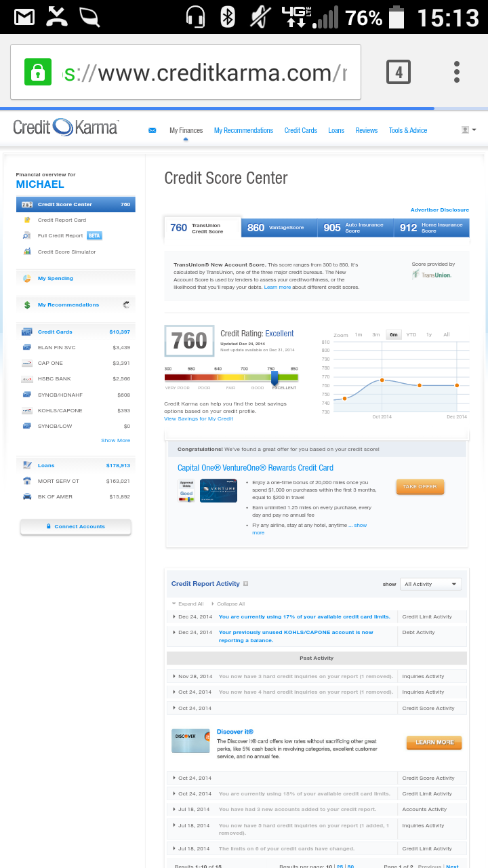The height and width of the screenshot is (868, 488).
Task: Click the Oct 2014 score chart point
Action: point(382,380)
